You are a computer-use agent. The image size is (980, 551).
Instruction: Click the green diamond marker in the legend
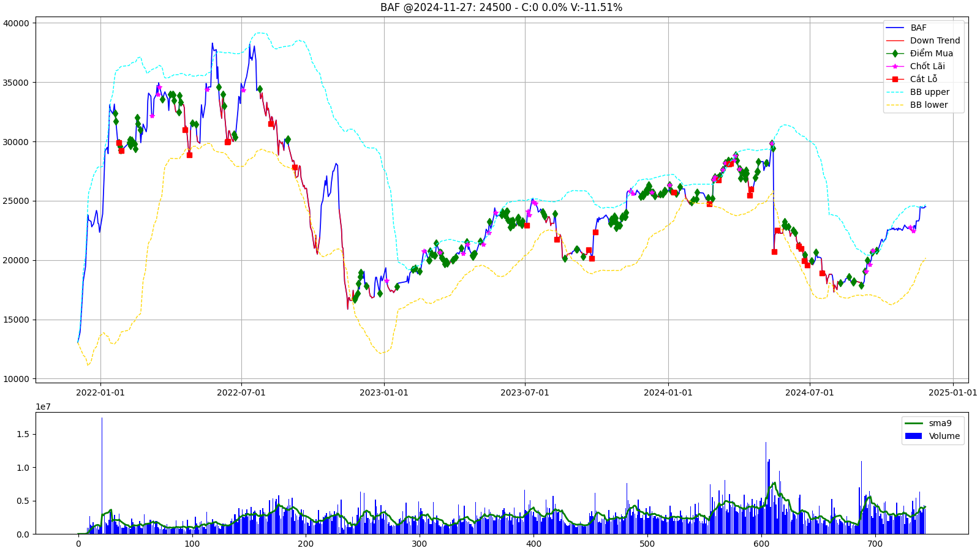(895, 53)
